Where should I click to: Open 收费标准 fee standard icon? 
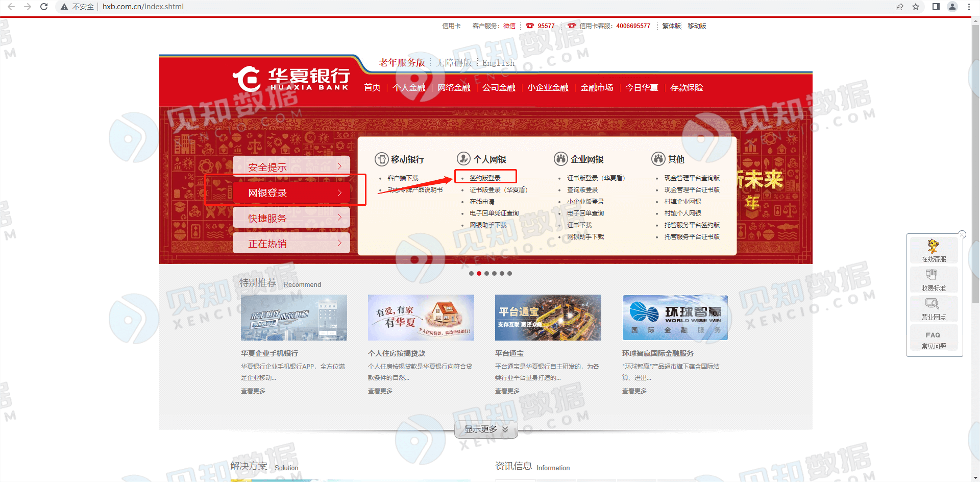933,280
